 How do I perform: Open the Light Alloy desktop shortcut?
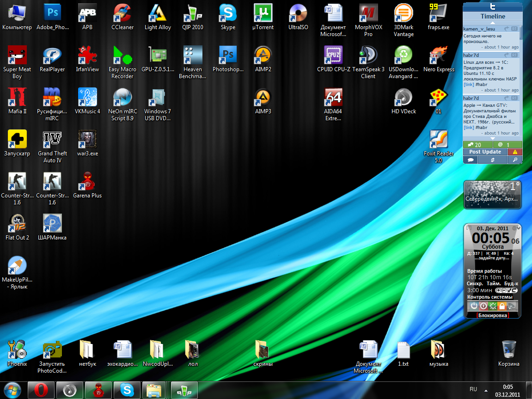(x=158, y=17)
